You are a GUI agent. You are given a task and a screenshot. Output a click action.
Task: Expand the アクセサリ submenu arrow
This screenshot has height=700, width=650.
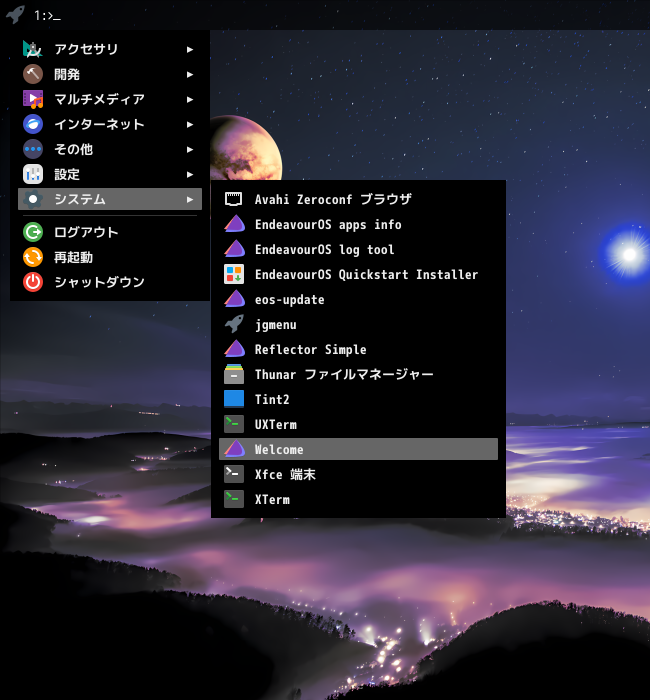coord(190,49)
